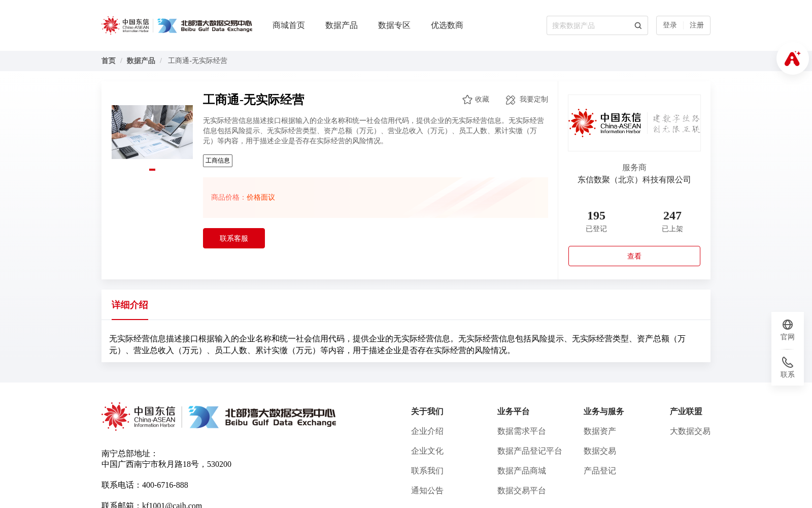Screen dimensions: 812x508
Task: Open footer link 数据需求平台
Action: (x=522, y=431)
